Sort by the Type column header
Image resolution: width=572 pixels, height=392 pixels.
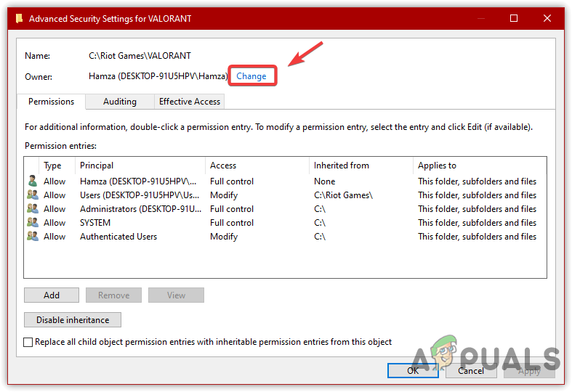tap(57, 166)
